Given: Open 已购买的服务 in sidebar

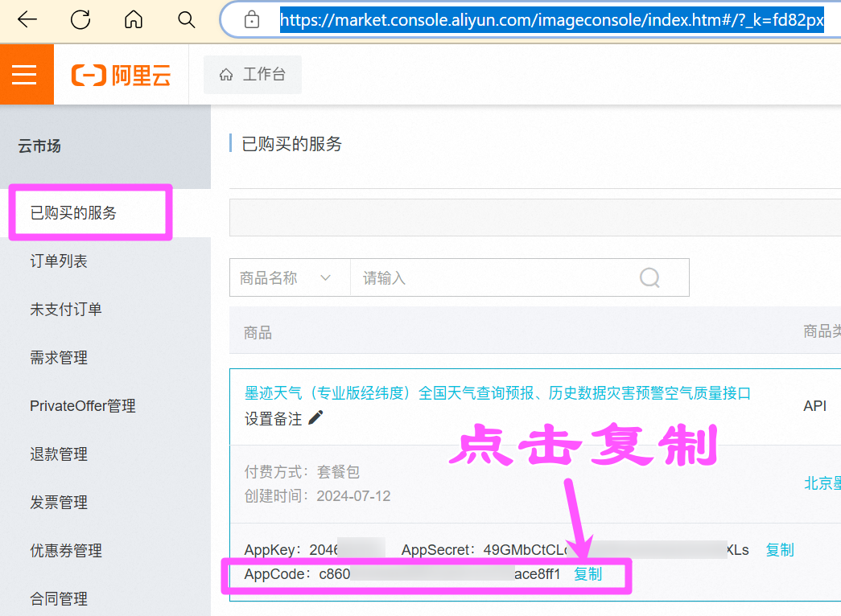Looking at the screenshot, I should [73, 213].
